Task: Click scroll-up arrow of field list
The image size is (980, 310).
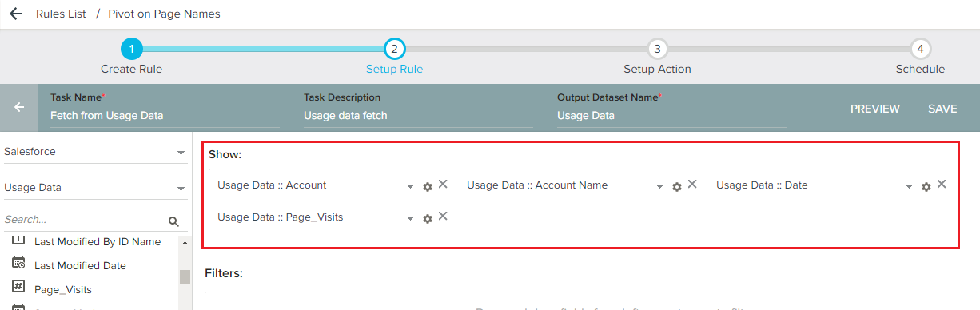Action: [x=185, y=242]
